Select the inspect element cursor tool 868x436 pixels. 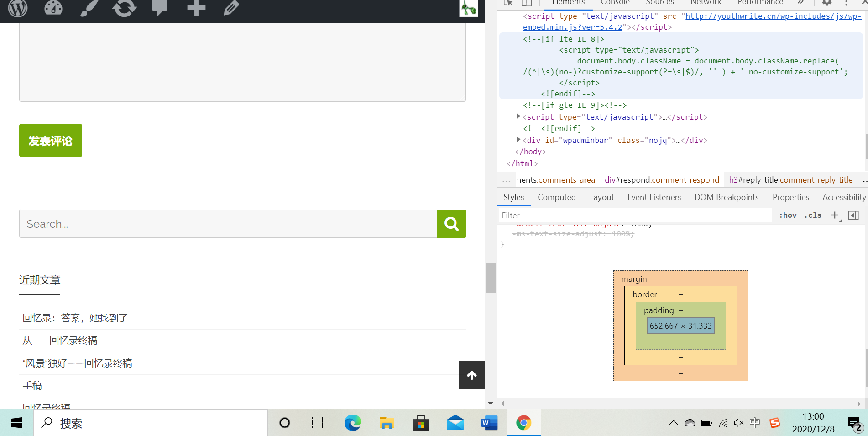tap(508, 3)
